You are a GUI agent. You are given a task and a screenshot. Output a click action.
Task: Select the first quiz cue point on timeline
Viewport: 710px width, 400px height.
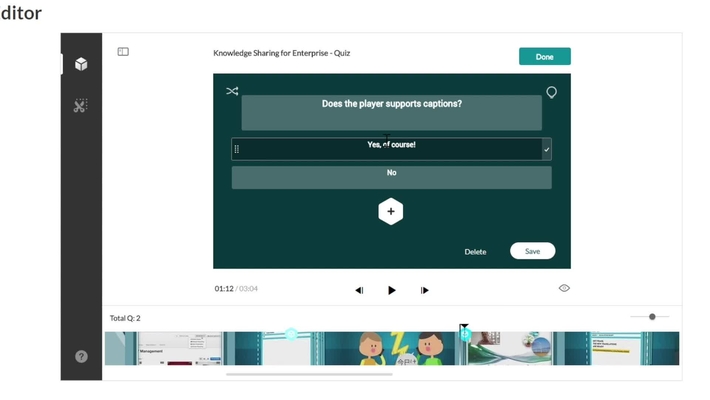292,335
